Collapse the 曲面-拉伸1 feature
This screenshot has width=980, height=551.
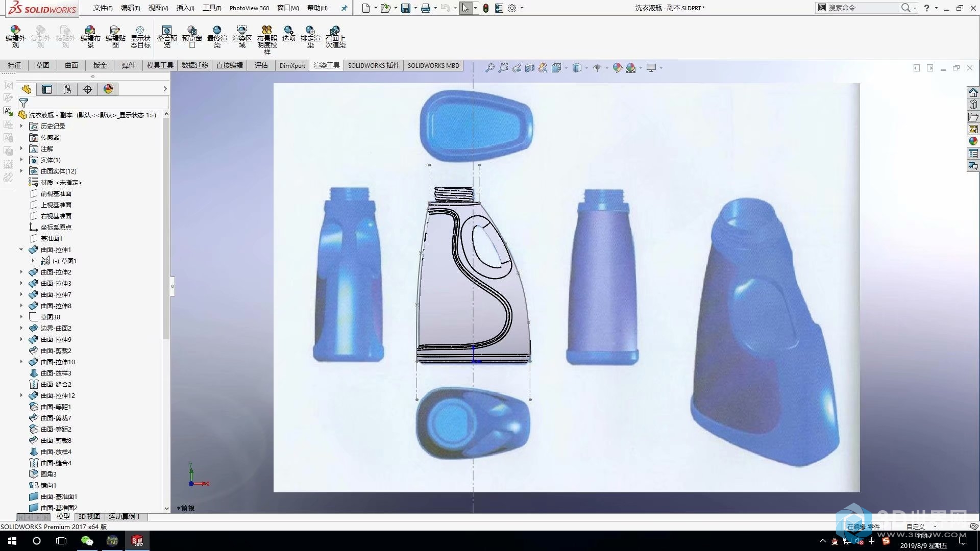(21, 249)
